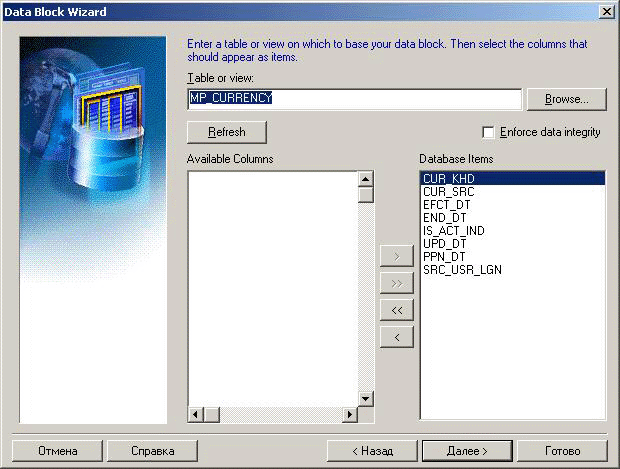
Task: Enable the Enforce data integrity checkbox
Action: [489, 132]
